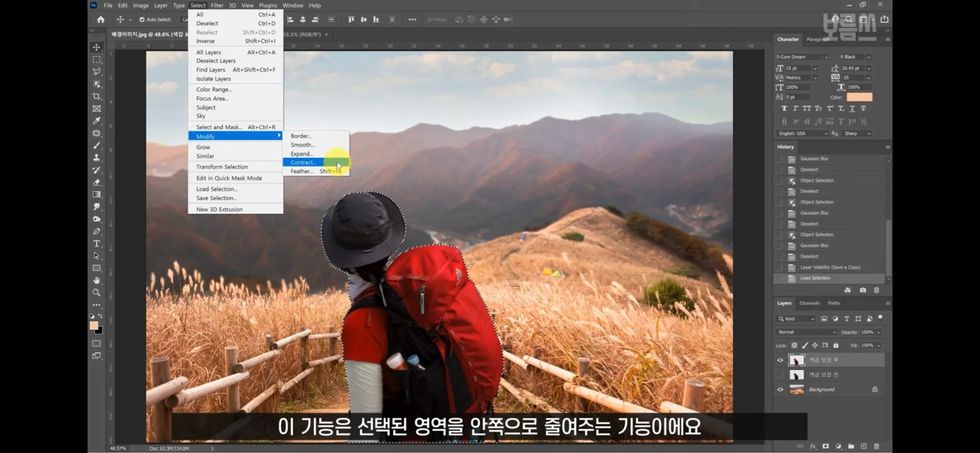The width and height of the screenshot is (980, 453).
Task: Switch to the Channels tab
Action: tap(809, 303)
